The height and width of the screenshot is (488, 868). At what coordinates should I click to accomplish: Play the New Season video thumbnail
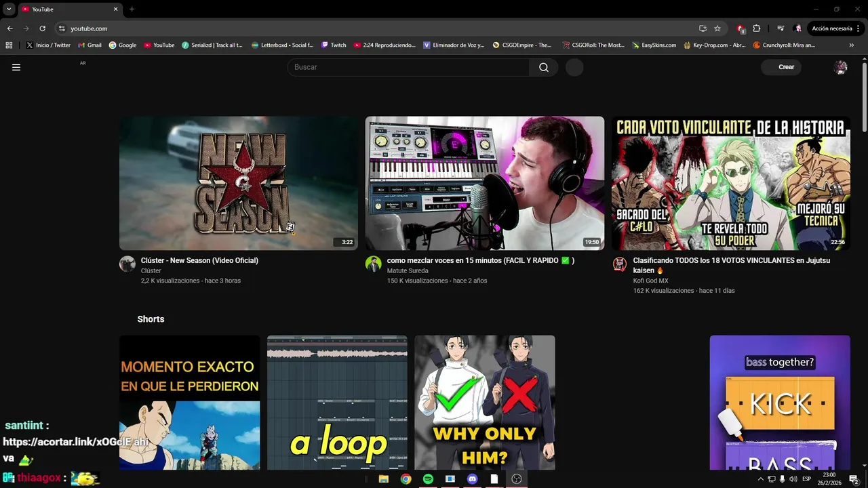239,183
